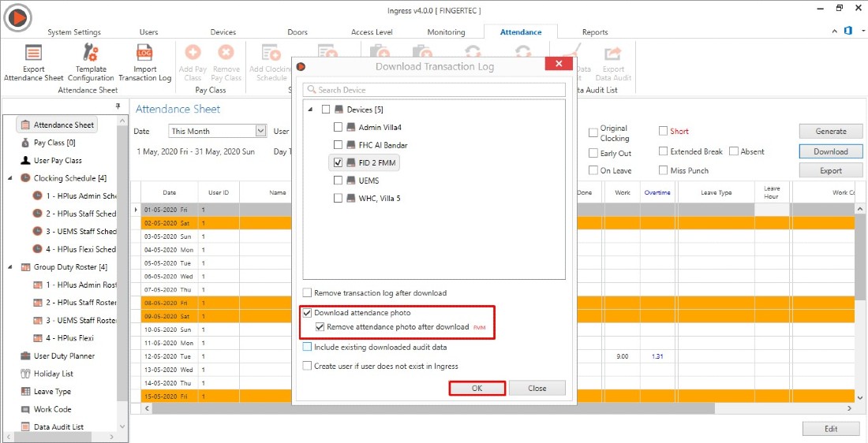This screenshot has height=443, width=868.
Task: Click the Export Data Audit icon
Action: click(x=613, y=54)
